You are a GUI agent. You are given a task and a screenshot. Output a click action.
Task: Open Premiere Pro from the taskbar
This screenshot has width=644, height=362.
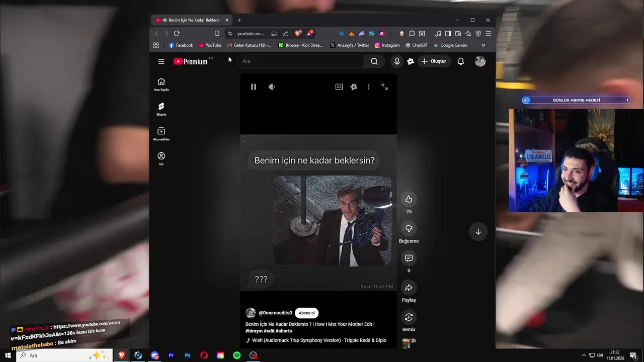coord(171,355)
